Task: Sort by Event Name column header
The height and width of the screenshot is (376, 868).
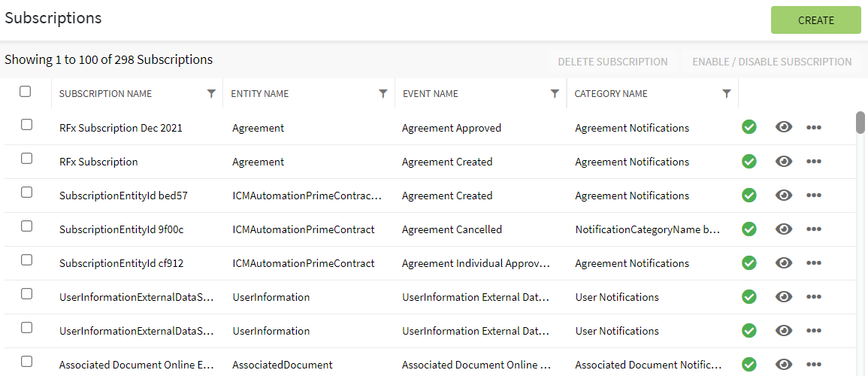Action: coord(431,94)
